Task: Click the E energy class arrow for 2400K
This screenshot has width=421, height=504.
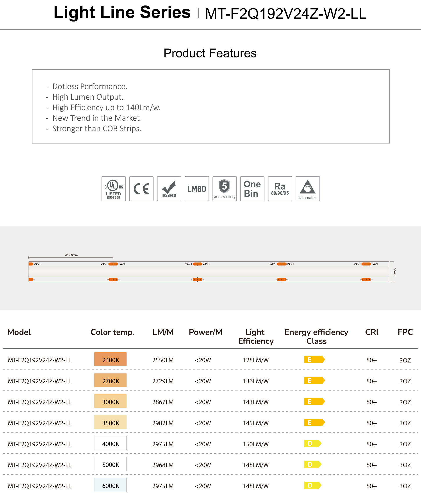Action: pyautogui.click(x=314, y=360)
